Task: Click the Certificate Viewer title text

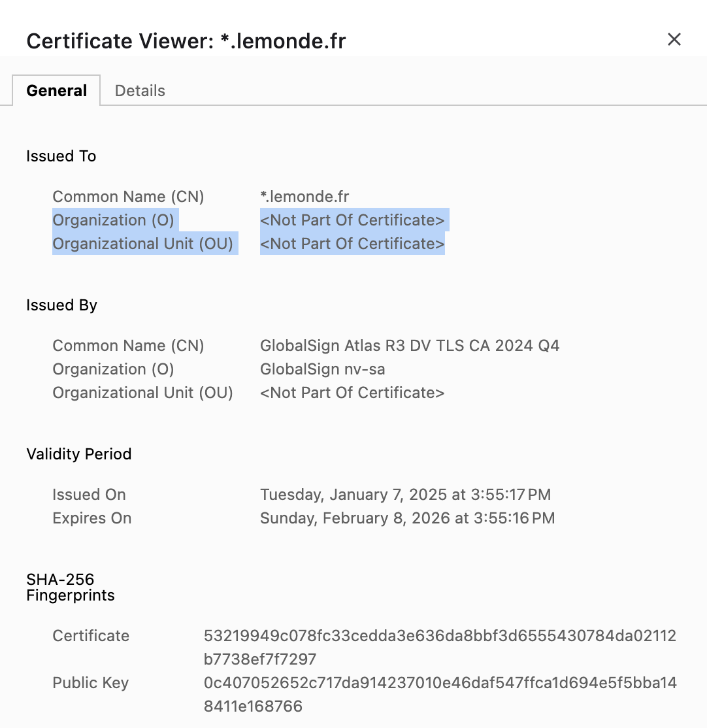Action: [x=186, y=41]
